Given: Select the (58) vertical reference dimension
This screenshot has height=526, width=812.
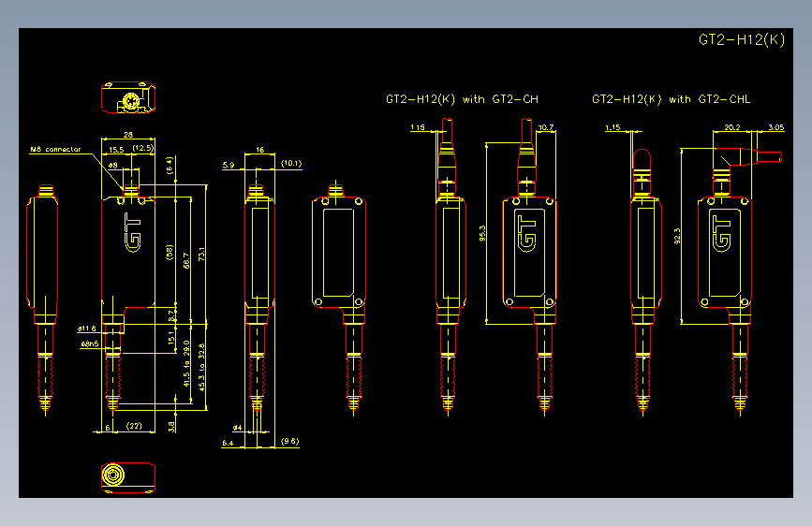Looking at the screenshot, I should click(x=169, y=252).
